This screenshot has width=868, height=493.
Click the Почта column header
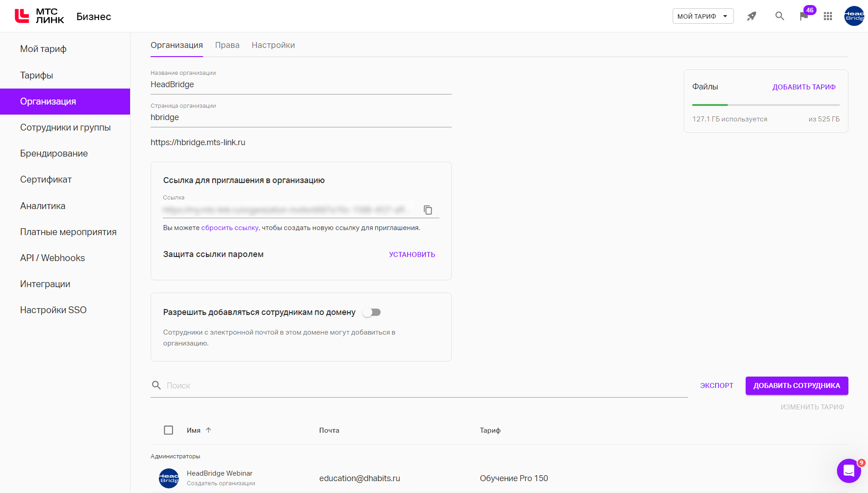(x=329, y=430)
